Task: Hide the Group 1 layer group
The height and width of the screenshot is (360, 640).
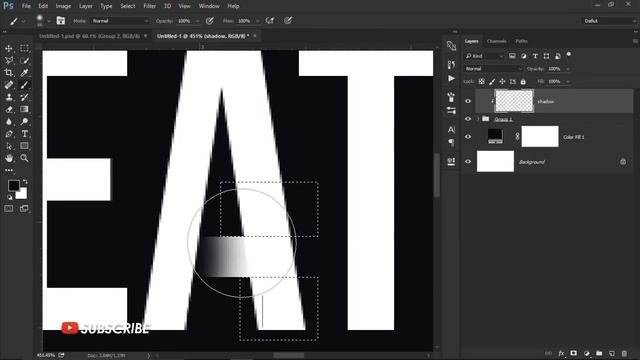Action: tap(468, 119)
